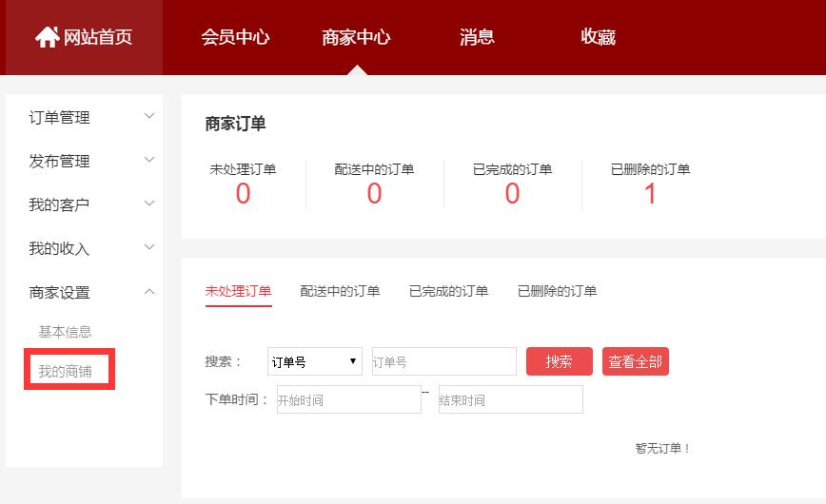Click the chevron next to 订单管理
Image resolution: width=826 pixels, height=504 pixels.
tap(149, 116)
